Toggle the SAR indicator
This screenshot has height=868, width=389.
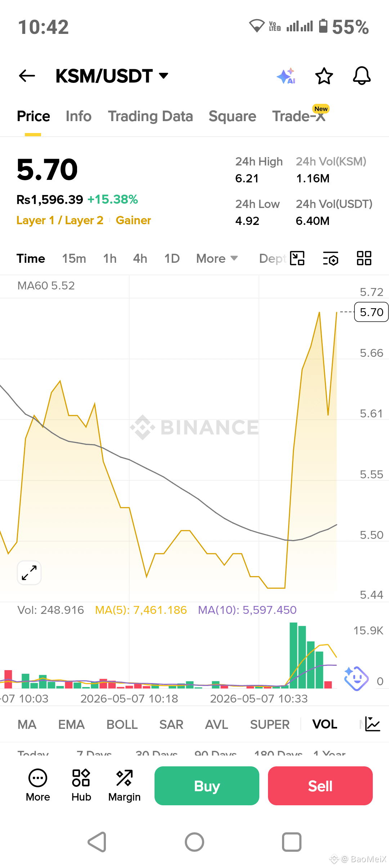171,724
